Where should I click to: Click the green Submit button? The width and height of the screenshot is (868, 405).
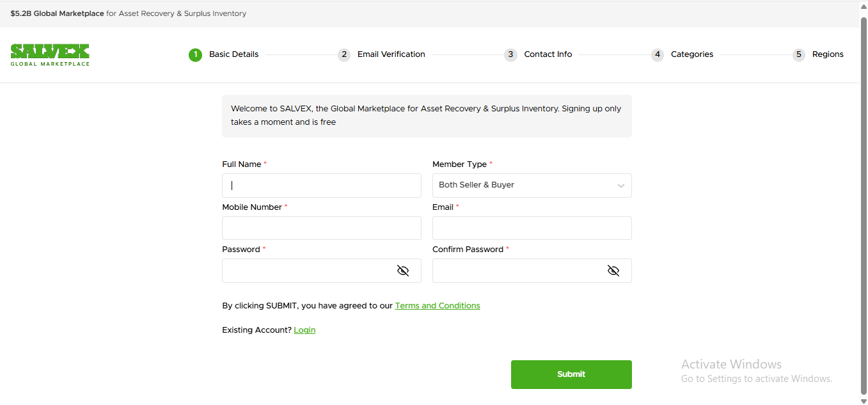pos(571,374)
